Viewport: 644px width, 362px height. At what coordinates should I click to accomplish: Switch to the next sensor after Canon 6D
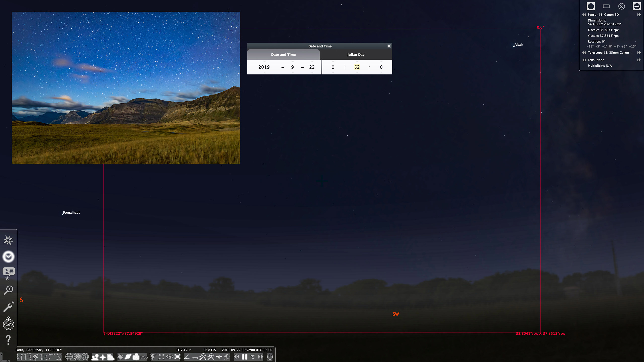click(640, 15)
